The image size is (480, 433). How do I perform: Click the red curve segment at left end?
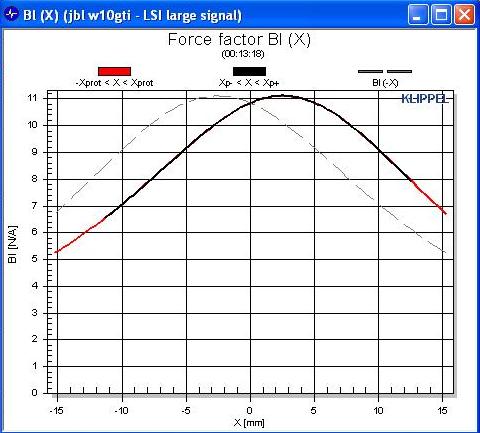pos(80,236)
